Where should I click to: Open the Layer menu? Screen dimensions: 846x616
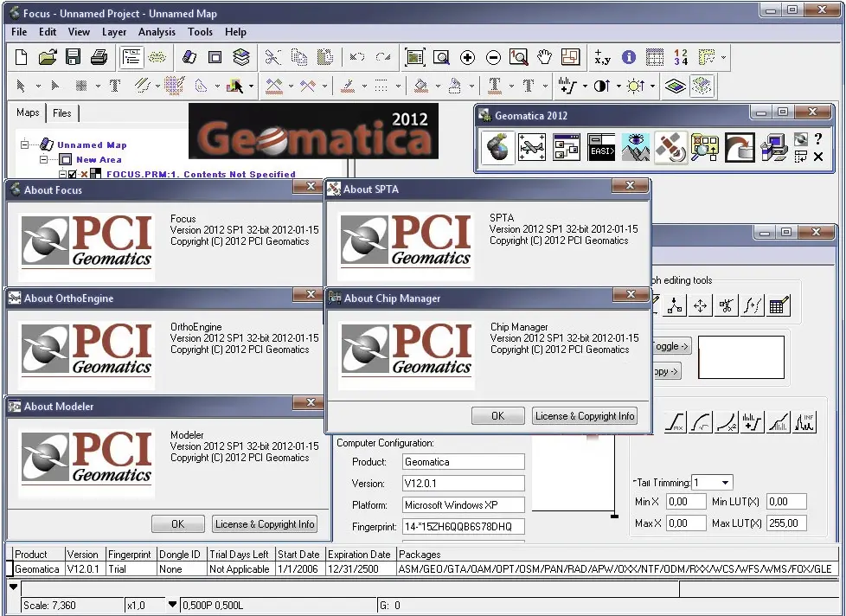pos(114,32)
